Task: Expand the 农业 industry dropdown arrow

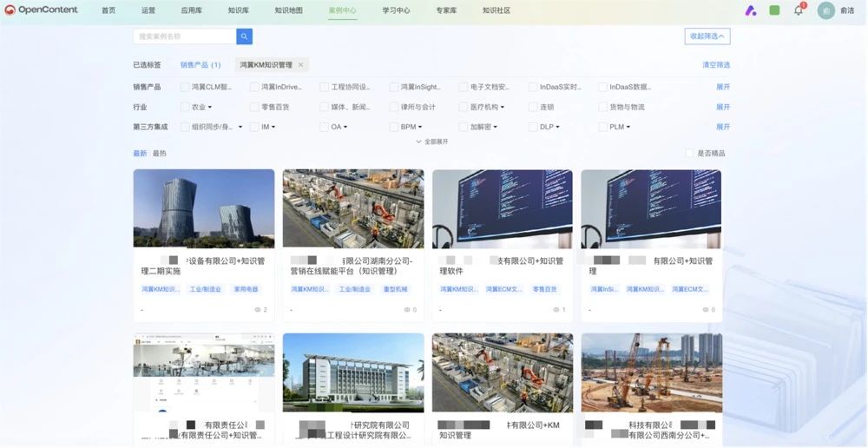Action: tap(209, 108)
